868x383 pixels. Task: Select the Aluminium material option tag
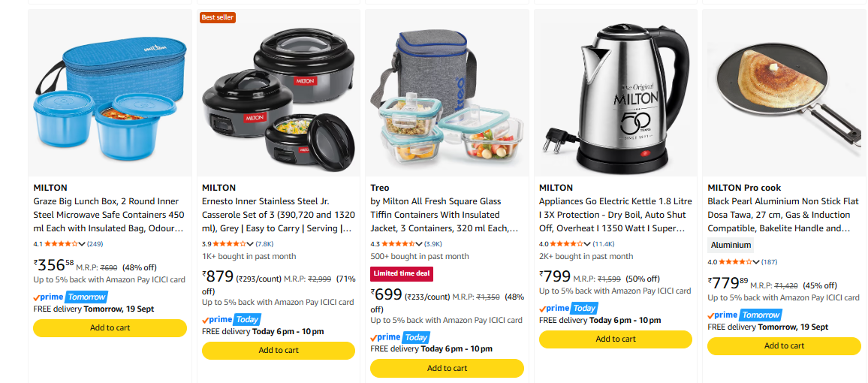[x=731, y=245]
